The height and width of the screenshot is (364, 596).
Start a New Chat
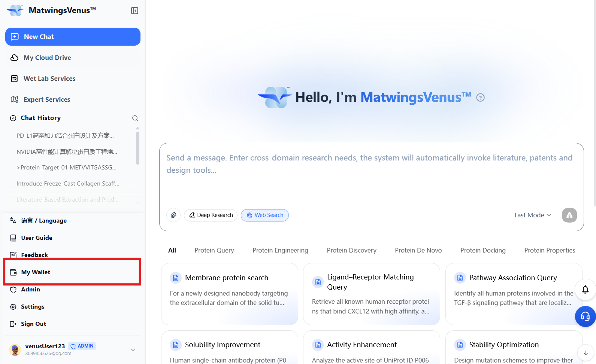pyautogui.click(x=73, y=37)
